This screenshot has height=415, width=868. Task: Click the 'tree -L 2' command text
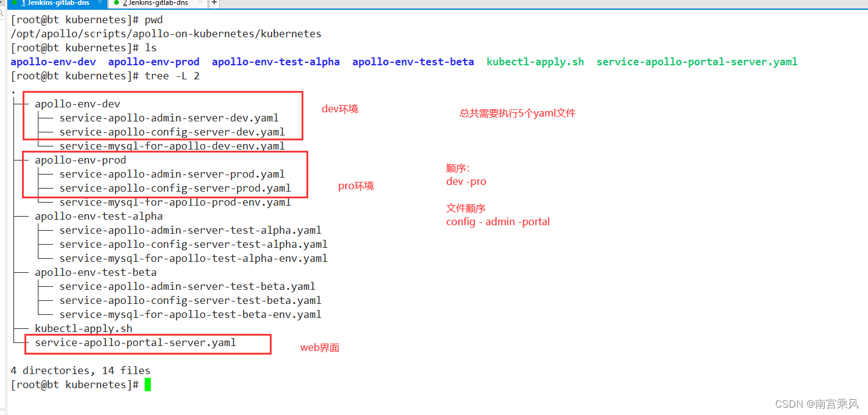click(x=172, y=76)
